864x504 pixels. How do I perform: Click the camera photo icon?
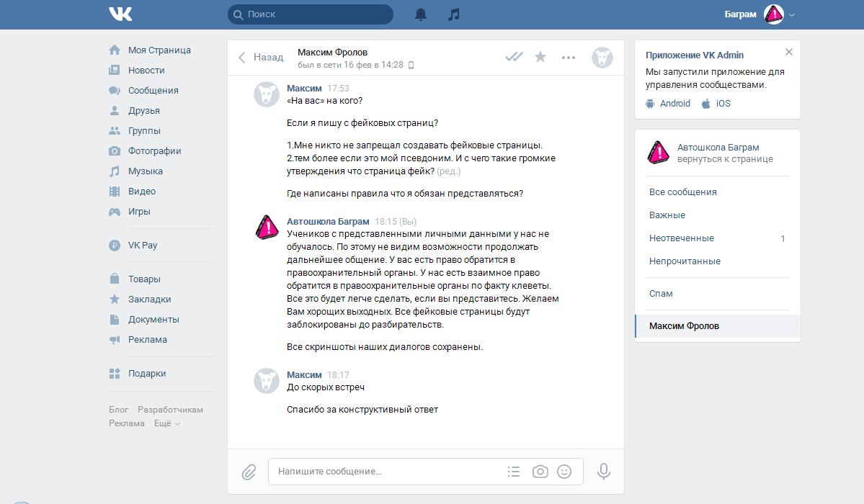point(540,472)
